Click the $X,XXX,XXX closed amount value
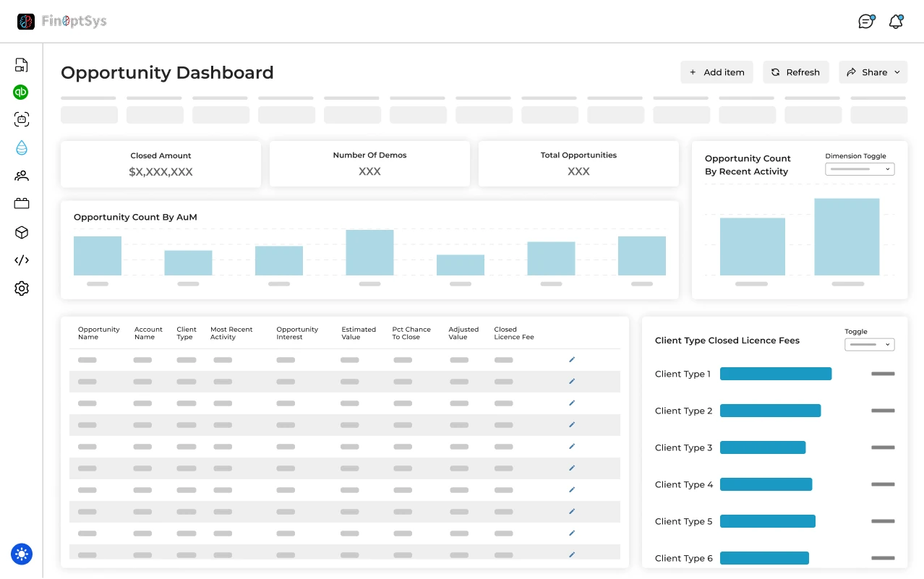The image size is (924, 579). [161, 172]
